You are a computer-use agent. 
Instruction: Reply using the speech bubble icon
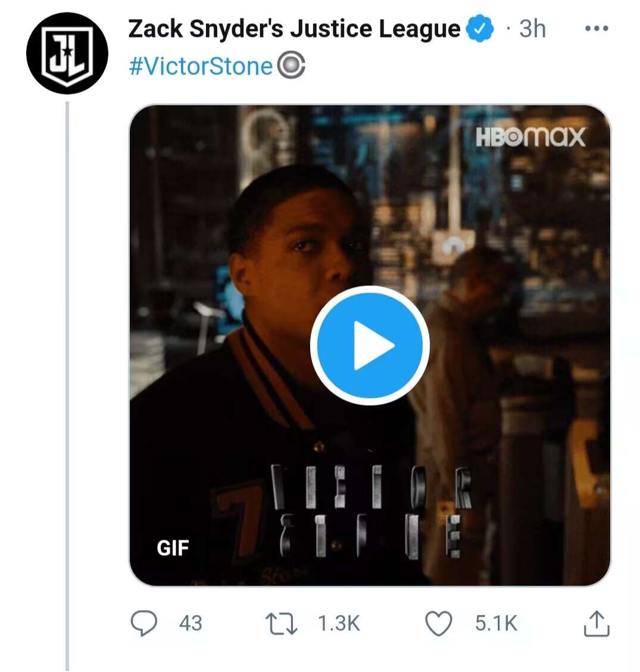click(x=143, y=624)
